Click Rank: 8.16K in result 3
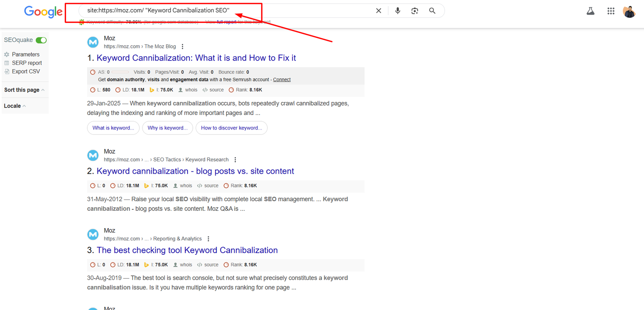 (x=240, y=265)
